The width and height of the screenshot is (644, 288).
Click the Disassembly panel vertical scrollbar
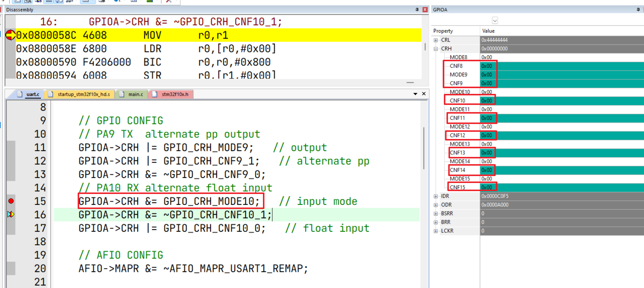coord(425,47)
